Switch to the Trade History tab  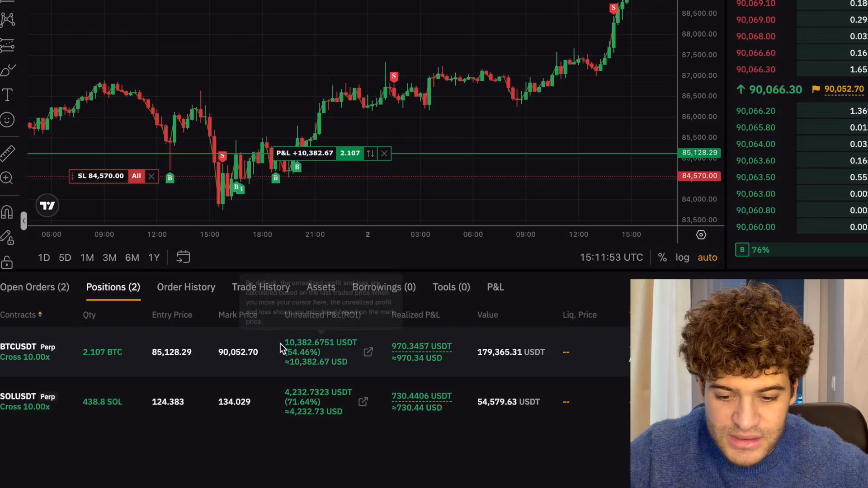pyautogui.click(x=260, y=287)
